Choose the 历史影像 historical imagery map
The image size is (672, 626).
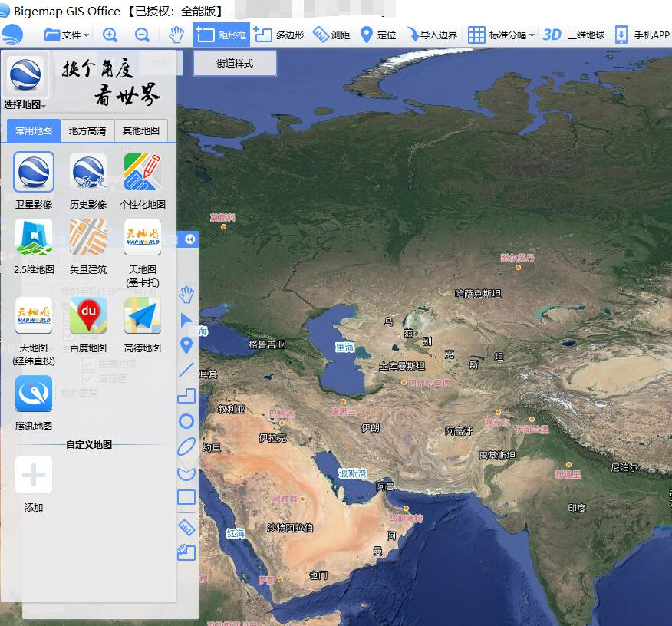pos(88,172)
